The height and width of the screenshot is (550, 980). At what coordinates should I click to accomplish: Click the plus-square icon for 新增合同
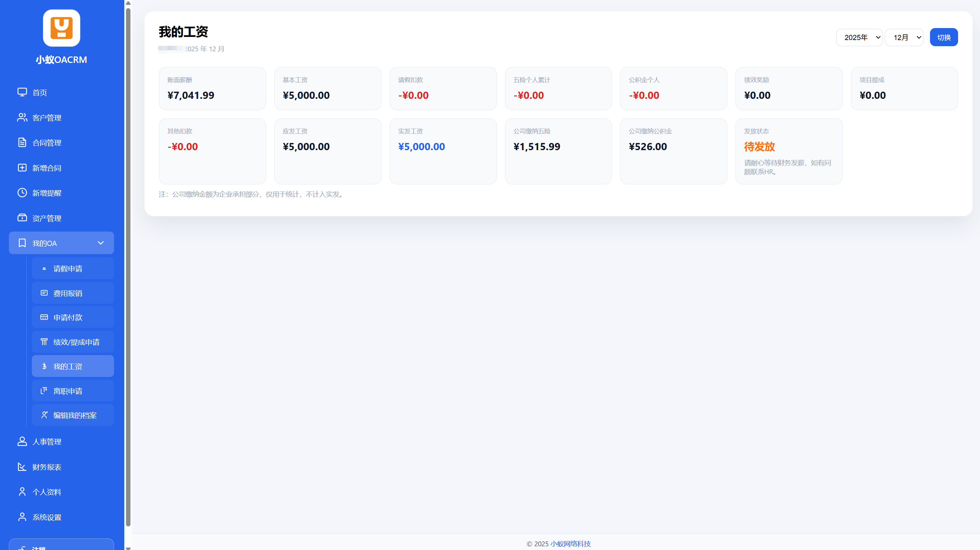click(22, 168)
